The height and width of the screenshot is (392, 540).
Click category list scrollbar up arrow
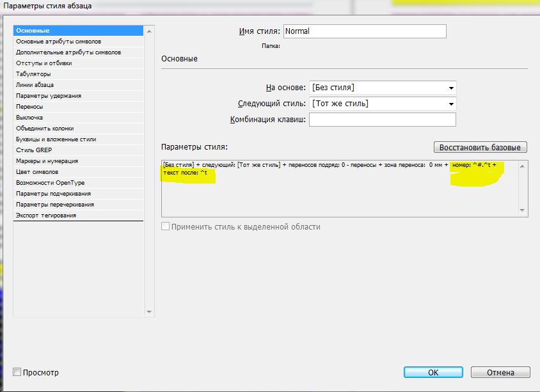coord(149,31)
